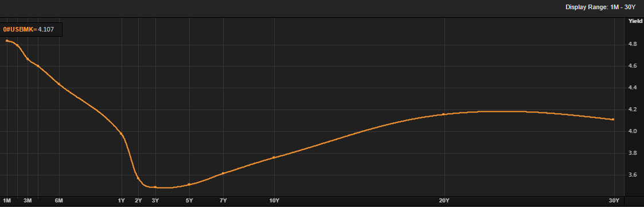Choose the 7Y tenor axis label
644x207 pixels.
(x=223, y=201)
